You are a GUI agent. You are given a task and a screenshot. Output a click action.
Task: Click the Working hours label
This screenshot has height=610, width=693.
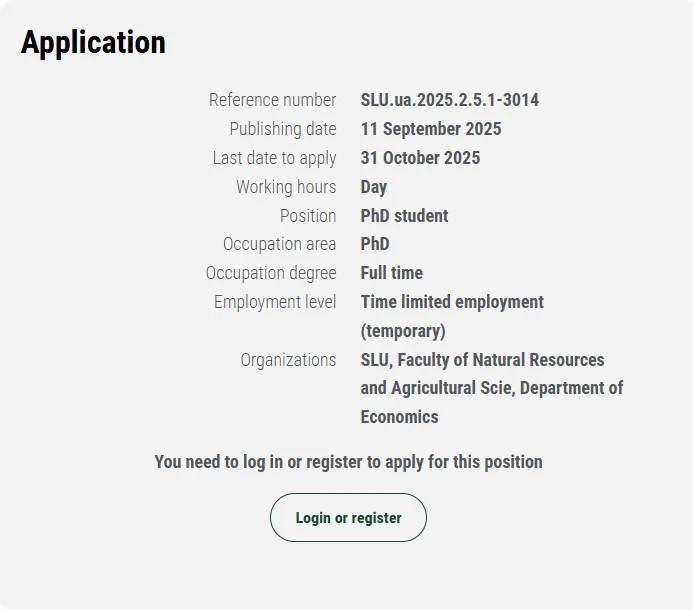click(286, 187)
